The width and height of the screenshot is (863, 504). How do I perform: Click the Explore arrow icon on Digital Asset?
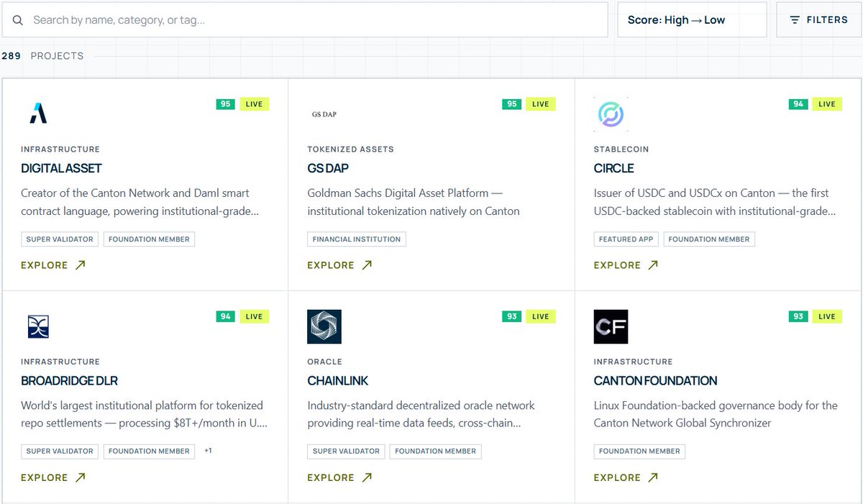[x=81, y=265]
